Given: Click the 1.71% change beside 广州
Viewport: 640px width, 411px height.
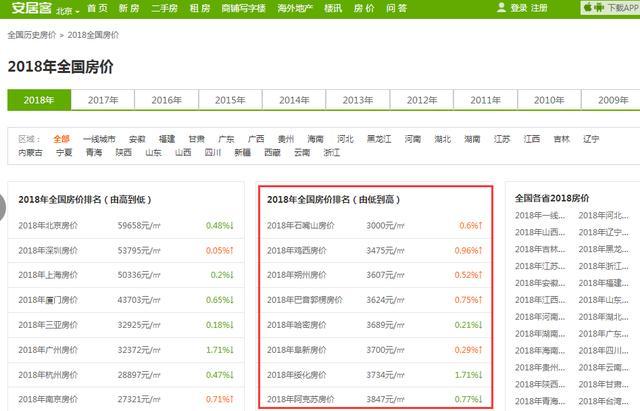Looking at the screenshot, I should (220, 350).
